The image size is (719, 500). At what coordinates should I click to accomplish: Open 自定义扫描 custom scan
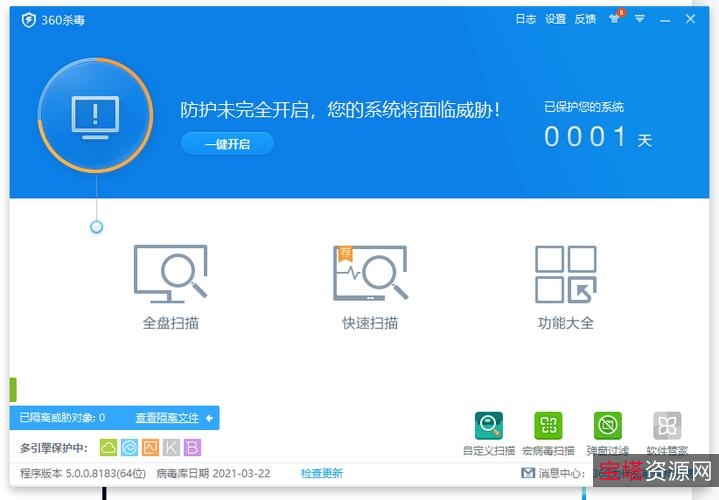(x=489, y=433)
